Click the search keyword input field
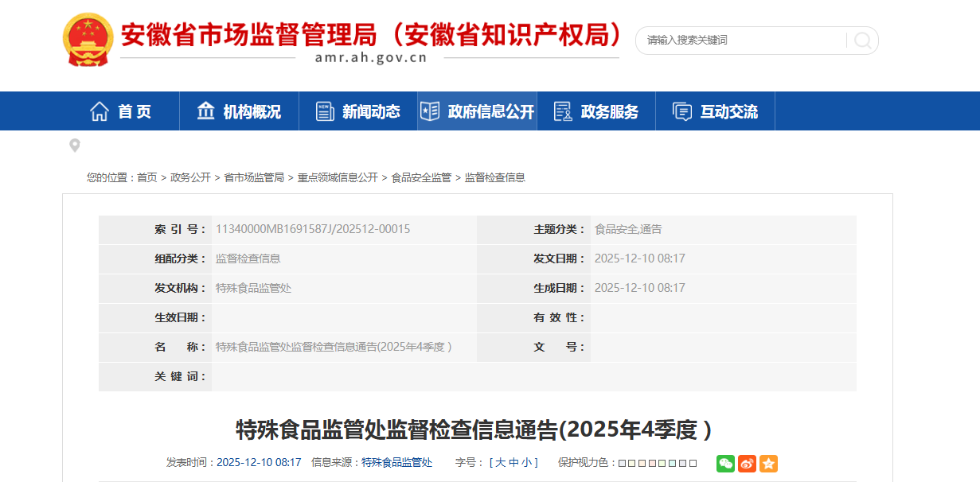Image resolution: width=980 pixels, height=482 pixels. [740, 41]
